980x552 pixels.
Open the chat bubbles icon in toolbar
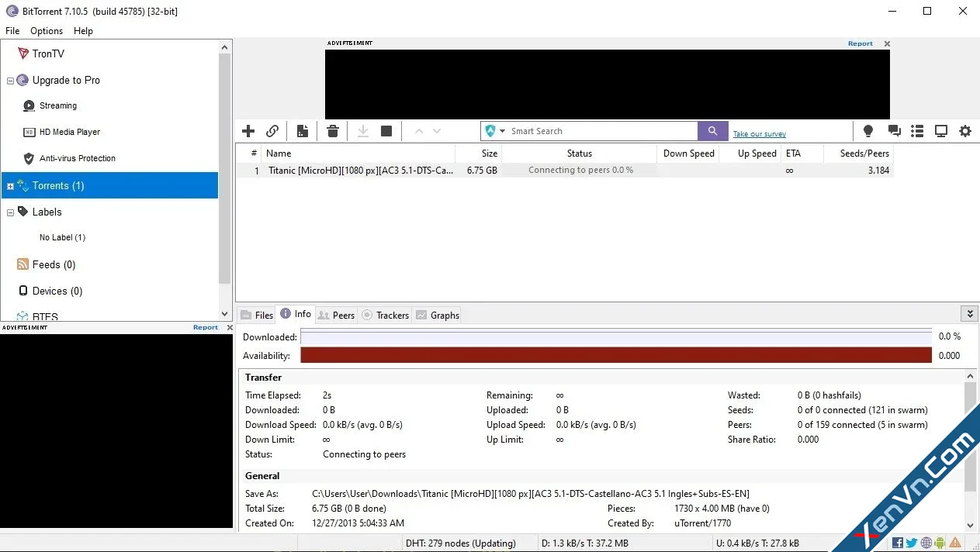[894, 131]
